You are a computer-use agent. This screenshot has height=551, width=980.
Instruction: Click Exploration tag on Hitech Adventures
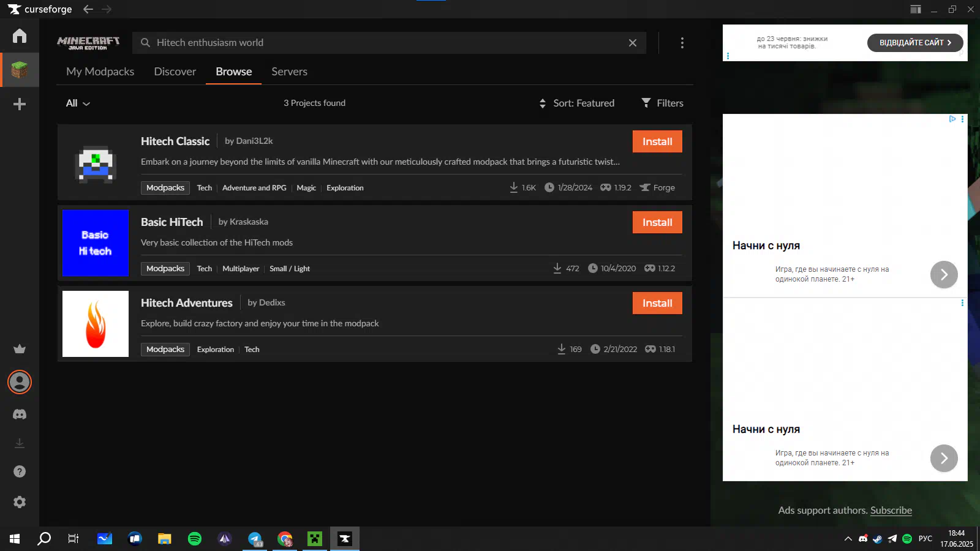[x=216, y=350]
